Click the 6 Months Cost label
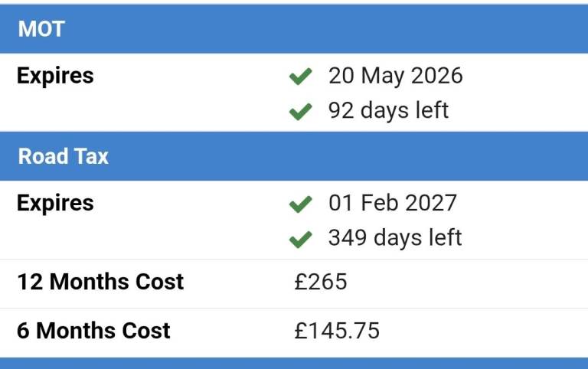 (x=93, y=331)
